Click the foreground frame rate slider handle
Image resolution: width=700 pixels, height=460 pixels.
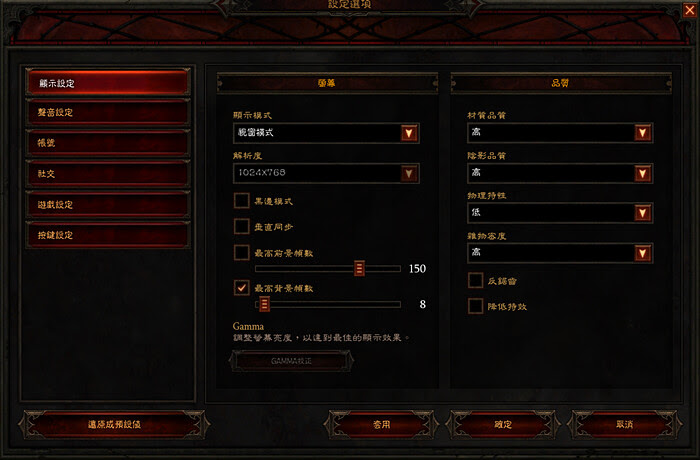(359, 268)
